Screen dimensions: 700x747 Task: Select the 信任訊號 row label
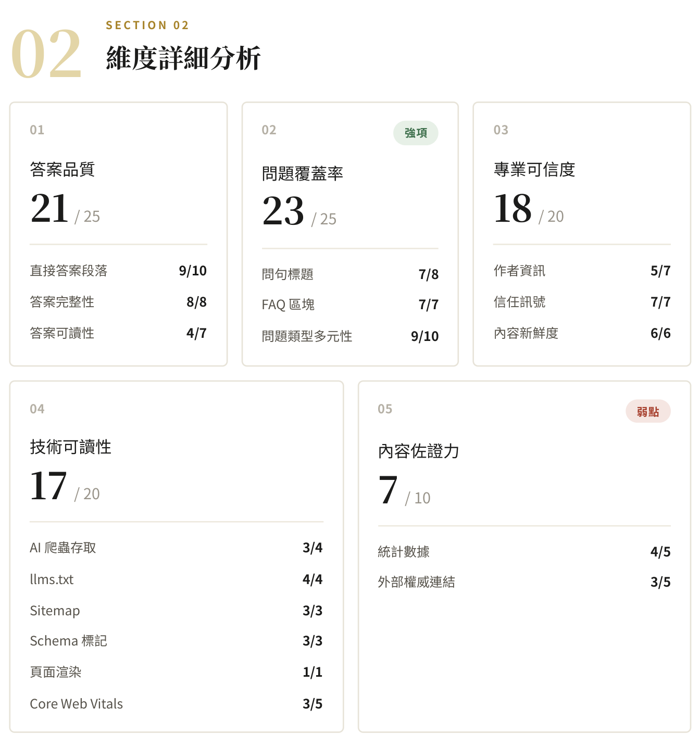click(519, 302)
